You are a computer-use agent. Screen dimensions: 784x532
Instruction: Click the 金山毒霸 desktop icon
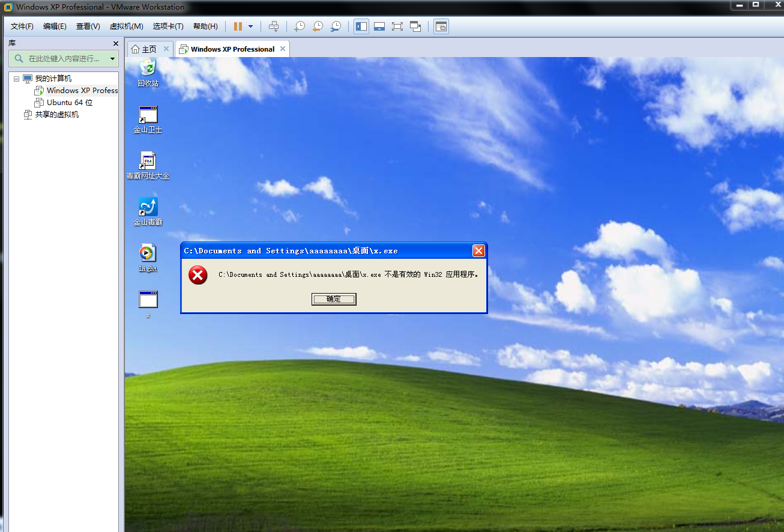[148, 212]
